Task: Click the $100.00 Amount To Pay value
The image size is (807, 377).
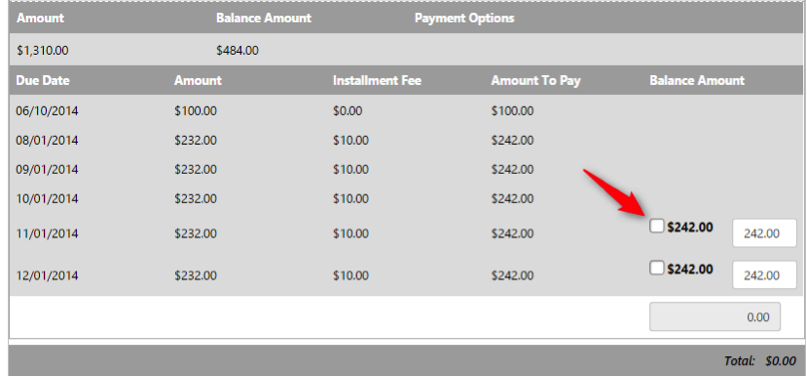Action: point(512,111)
